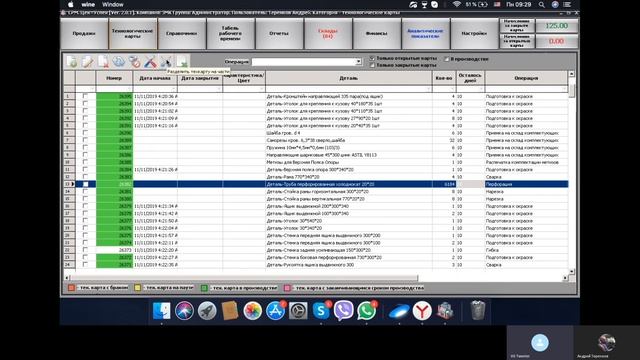Viewport: 640px width, 360px height.
Task: Open Yandex Browser in the Dock
Action: point(422,311)
